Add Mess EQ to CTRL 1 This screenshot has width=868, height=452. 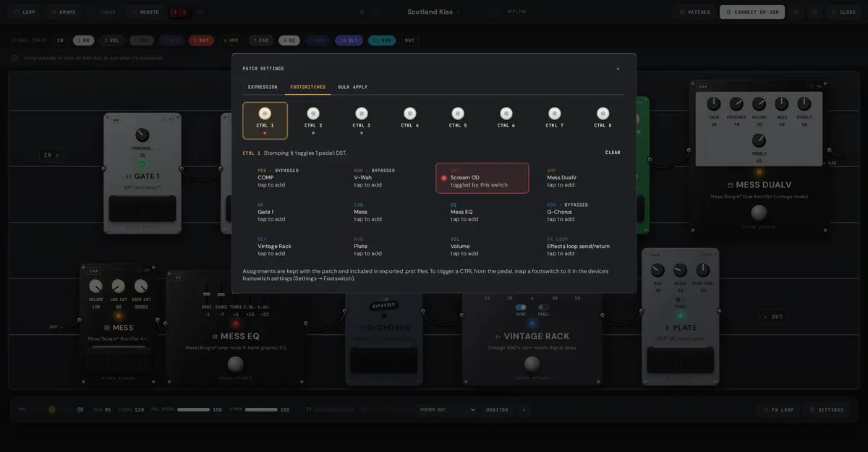481,212
